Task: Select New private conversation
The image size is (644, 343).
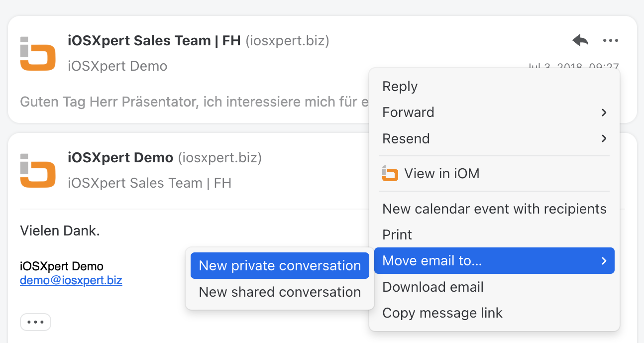Action: pyautogui.click(x=280, y=266)
